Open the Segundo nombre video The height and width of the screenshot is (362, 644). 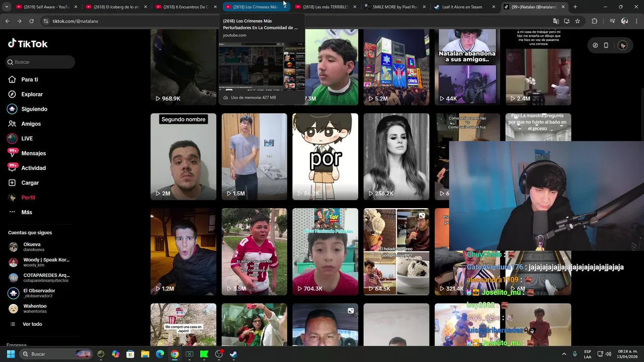click(x=183, y=157)
